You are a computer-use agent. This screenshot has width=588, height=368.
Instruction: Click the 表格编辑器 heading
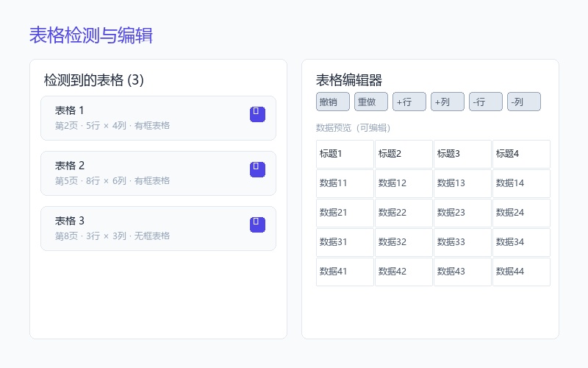[348, 80]
